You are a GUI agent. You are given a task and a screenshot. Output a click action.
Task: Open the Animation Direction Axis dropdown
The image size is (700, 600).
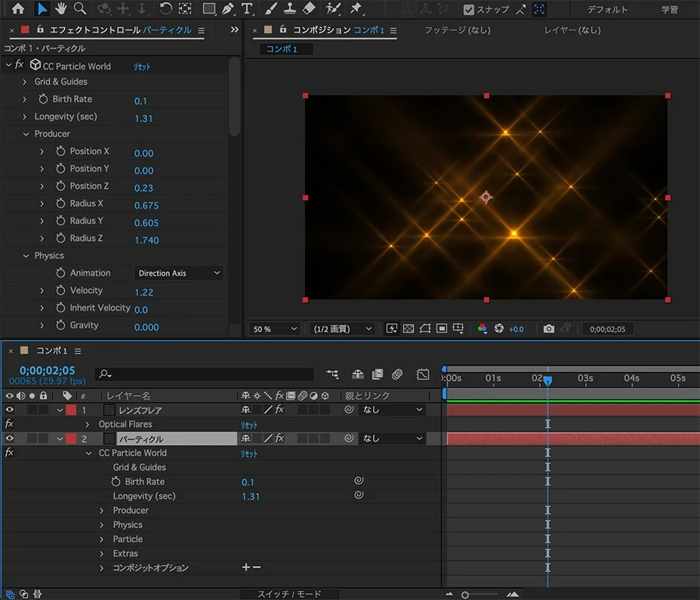click(179, 273)
